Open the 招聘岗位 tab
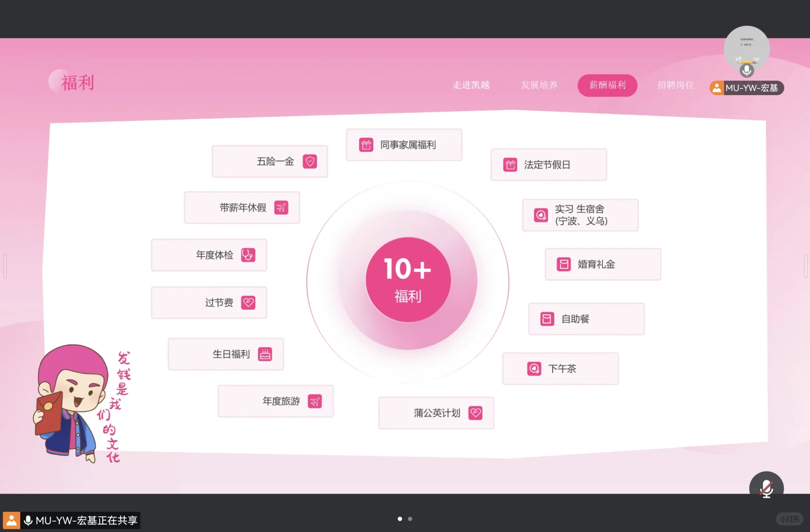810x532 pixels. pyautogui.click(x=676, y=85)
